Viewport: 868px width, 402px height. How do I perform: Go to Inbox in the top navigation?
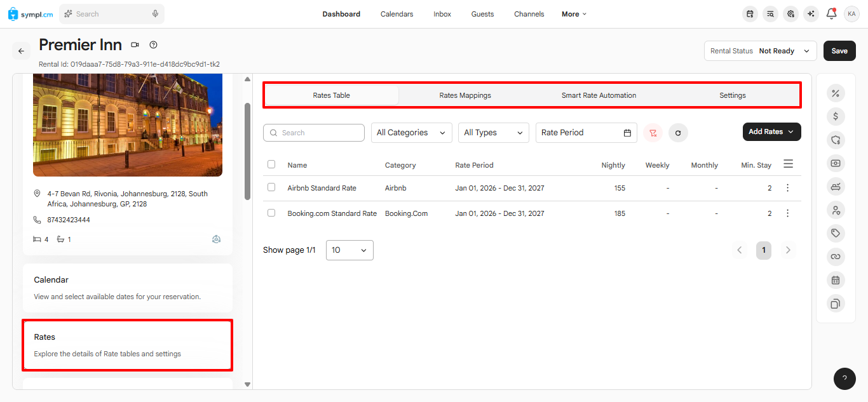click(x=442, y=14)
